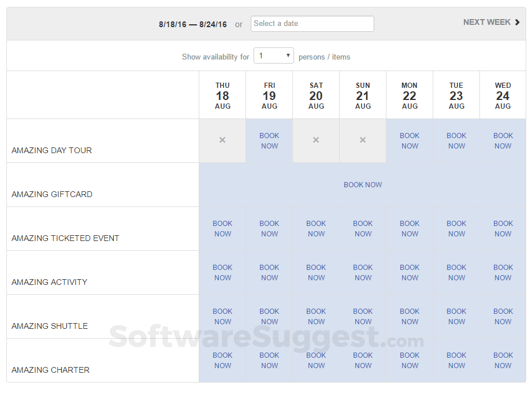Click Book Now for Amazing Giftcard

tap(363, 185)
